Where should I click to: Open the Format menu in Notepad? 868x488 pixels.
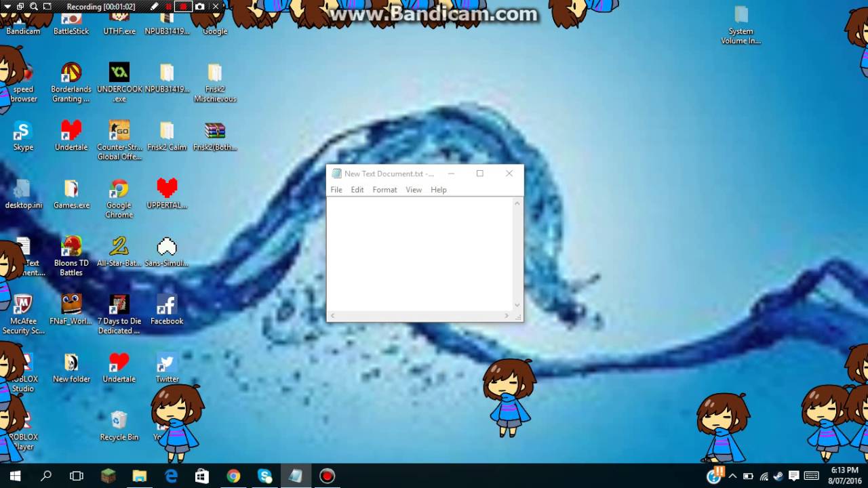384,190
